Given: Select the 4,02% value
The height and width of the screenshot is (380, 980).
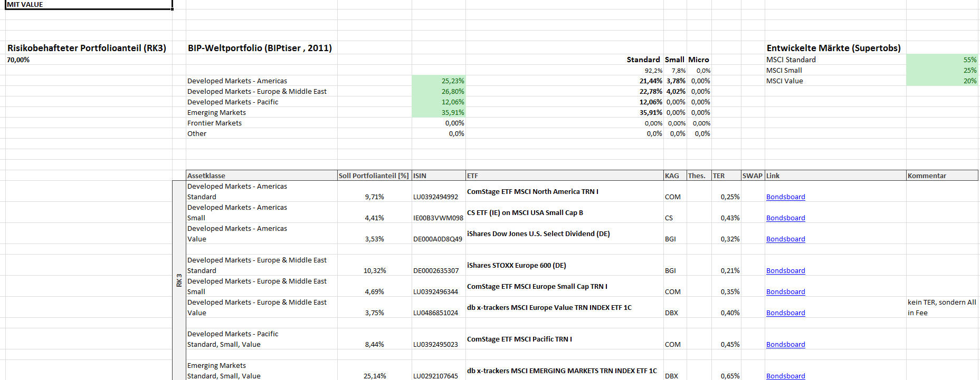Looking at the screenshot, I should (675, 91).
